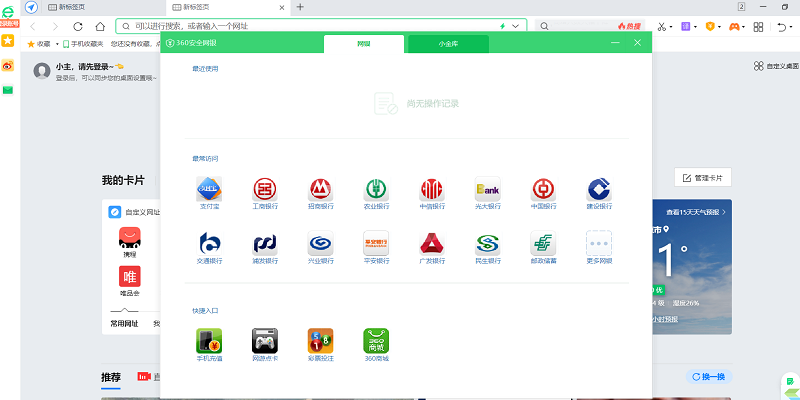Minimize the 360安全网银 dialog
This screenshot has height=400, width=800.
[x=615, y=43]
